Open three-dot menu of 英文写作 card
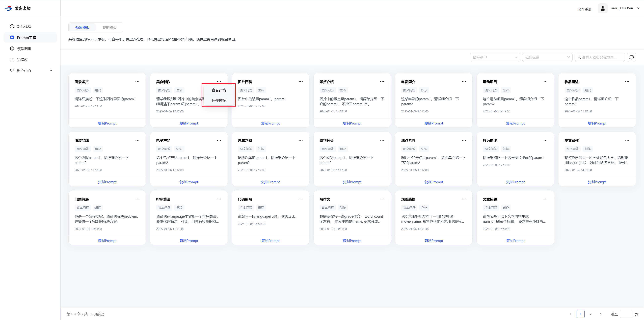Image resolution: width=644 pixels, height=320 pixels. pyautogui.click(x=627, y=140)
